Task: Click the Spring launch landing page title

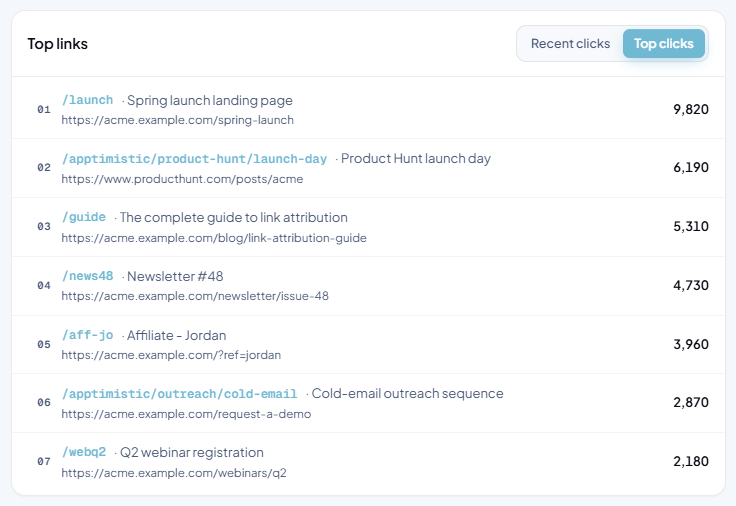Action: pyautogui.click(x=210, y=100)
